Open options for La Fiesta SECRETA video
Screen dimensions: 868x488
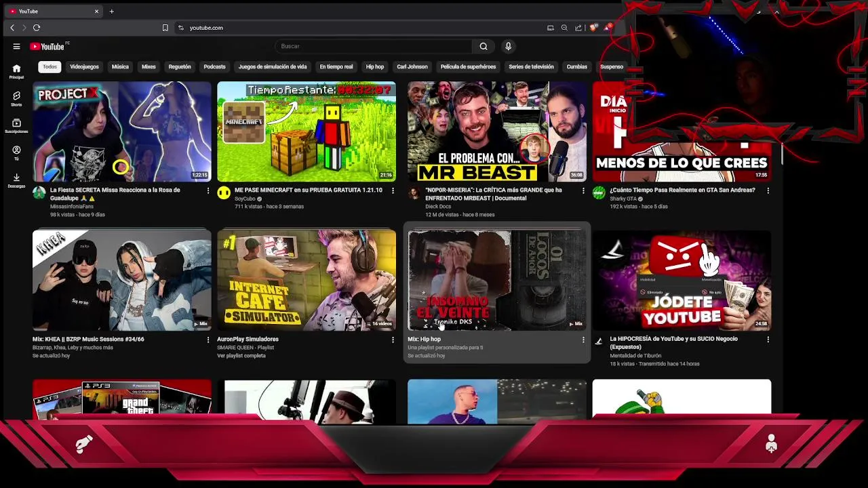208,191
